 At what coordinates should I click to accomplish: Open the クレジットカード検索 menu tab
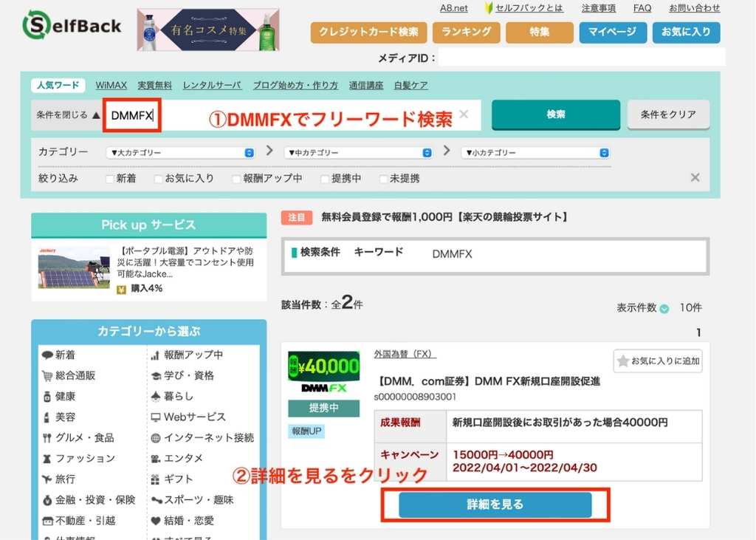pos(369,33)
